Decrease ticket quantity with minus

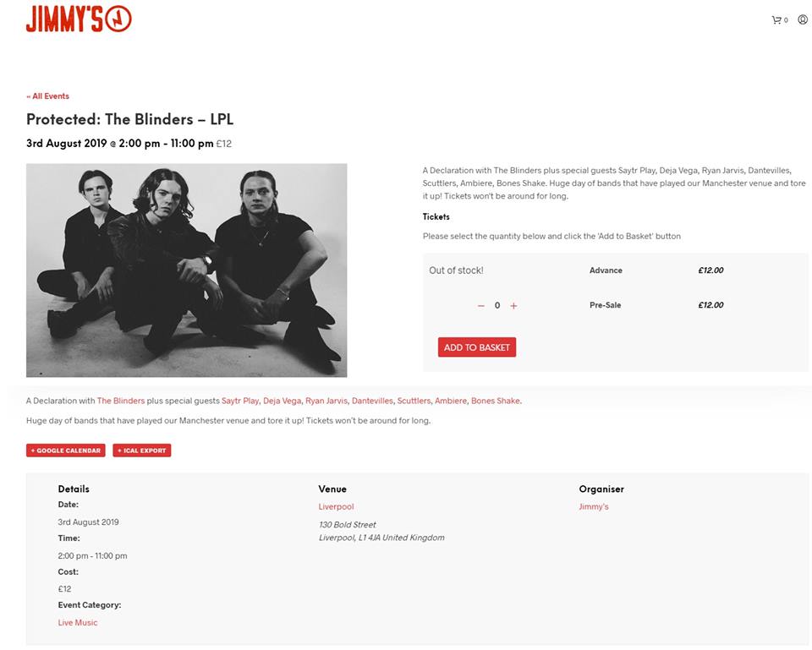coord(481,306)
